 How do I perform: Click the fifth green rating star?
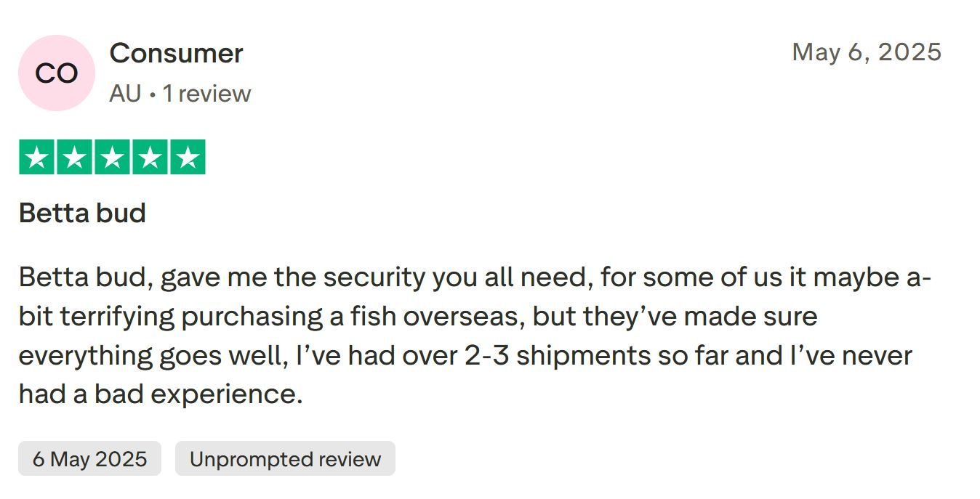pyautogui.click(x=188, y=157)
